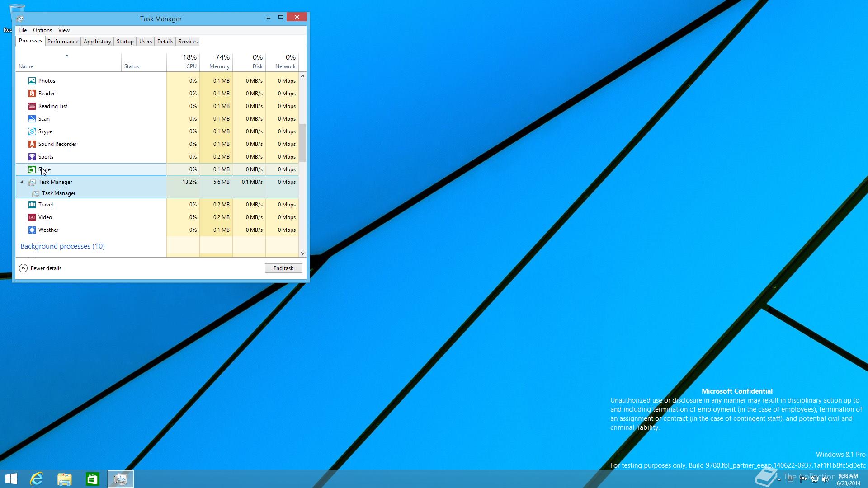The height and width of the screenshot is (488, 868).
Task: Click the Video app icon
Action: 32,217
